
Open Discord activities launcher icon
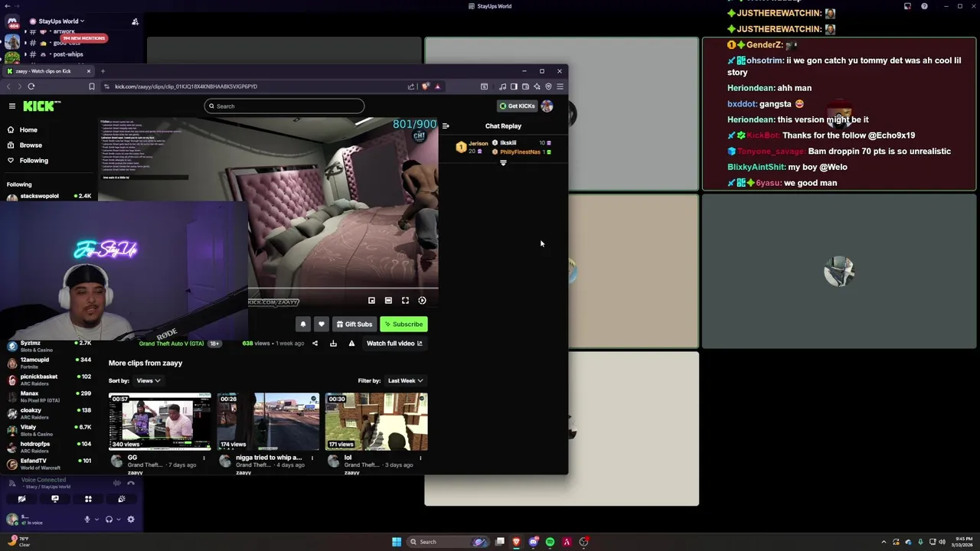click(x=88, y=499)
